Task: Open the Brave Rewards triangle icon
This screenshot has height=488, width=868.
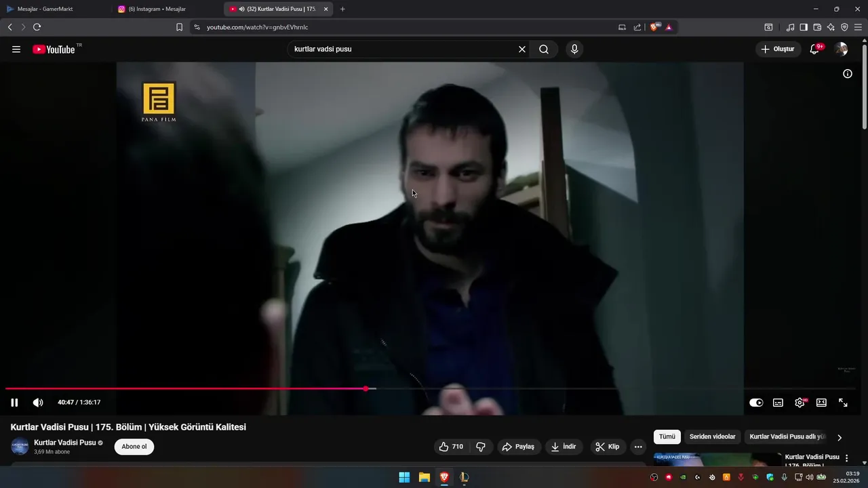Action: [669, 27]
